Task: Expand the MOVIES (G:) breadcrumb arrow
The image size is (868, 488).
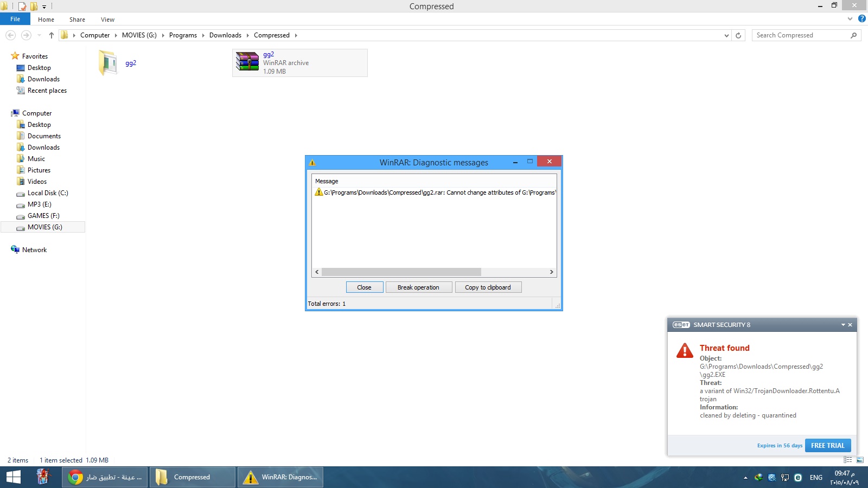Action: coord(163,35)
